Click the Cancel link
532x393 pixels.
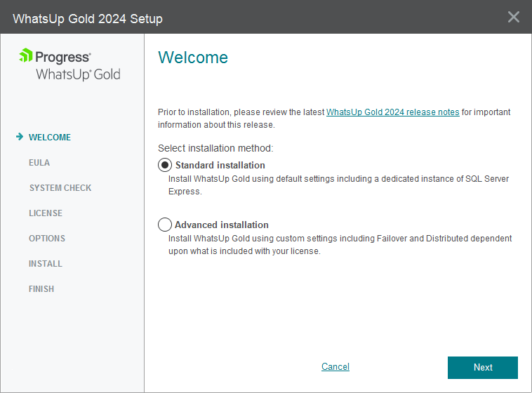coord(335,367)
